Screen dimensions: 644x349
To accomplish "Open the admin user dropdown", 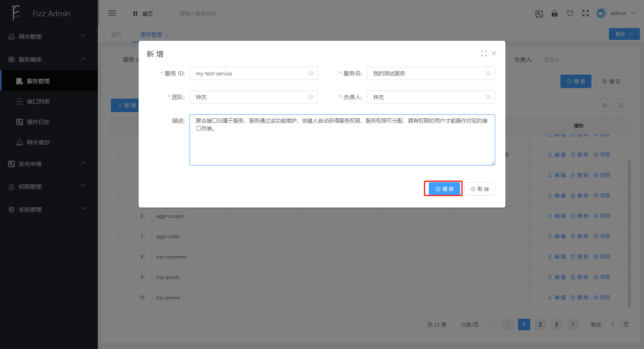I will [x=618, y=13].
